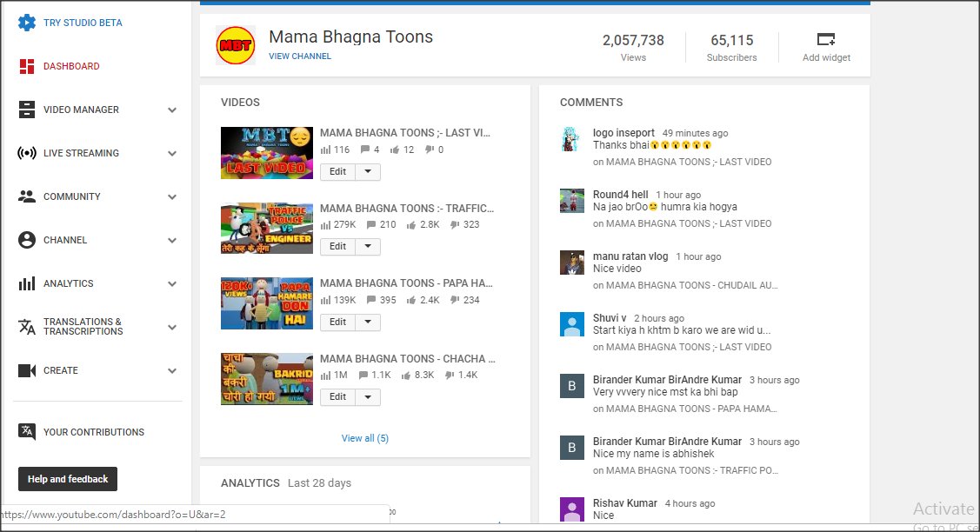980x532 pixels.
Task: Open the VIDEO MANAGER menu item
Action: [81, 110]
